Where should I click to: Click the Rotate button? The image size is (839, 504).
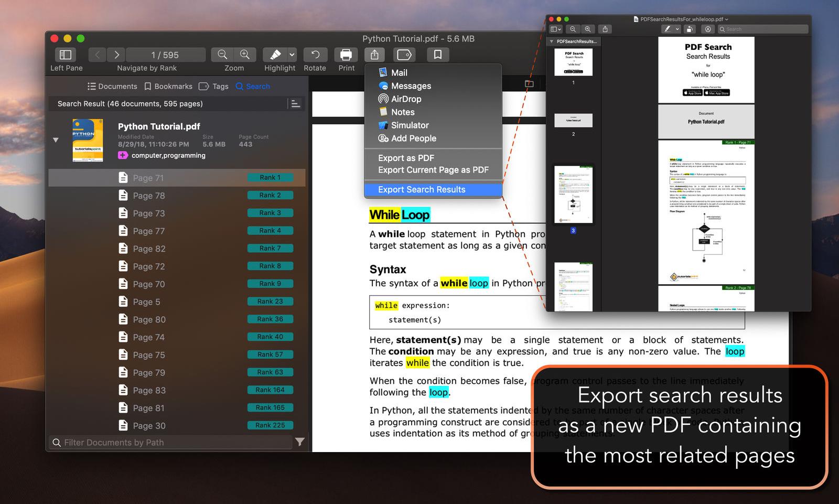point(315,55)
